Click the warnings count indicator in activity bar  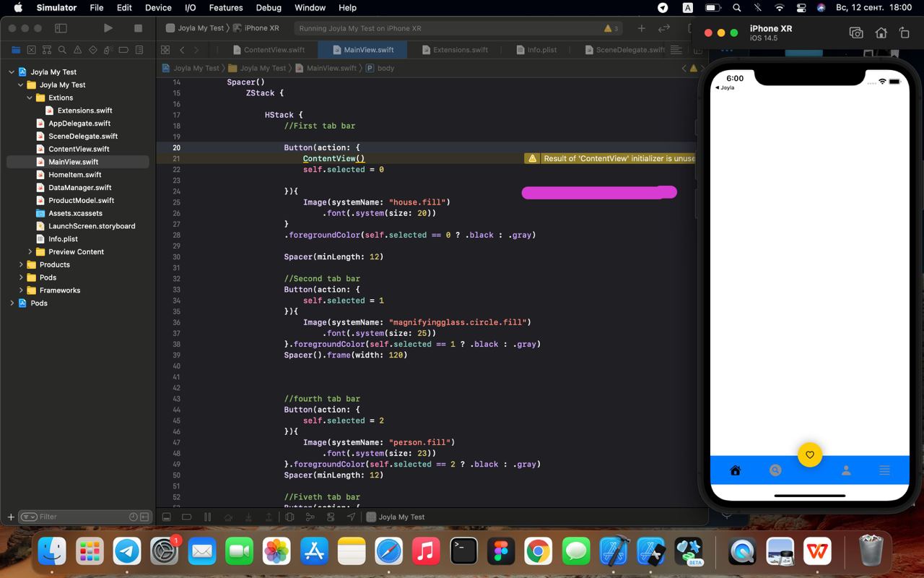pyautogui.click(x=611, y=29)
